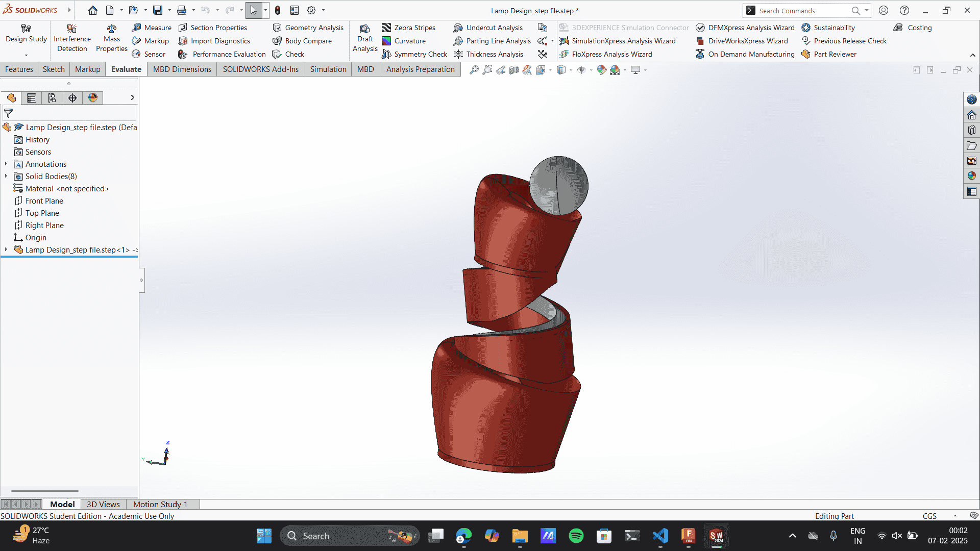This screenshot has width=980, height=551.
Task: Open Draft Analysis
Action: point(365,38)
